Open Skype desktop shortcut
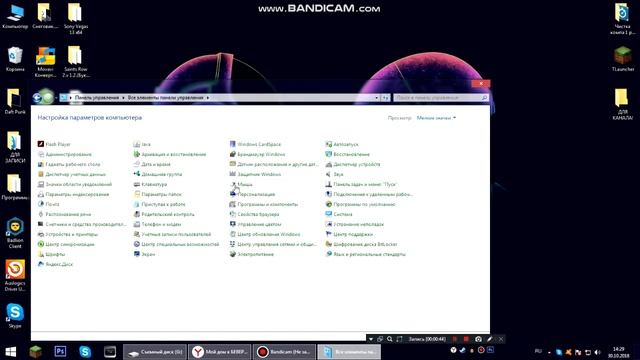Image resolution: width=640 pixels, height=360 pixels. tap(15, 316)
